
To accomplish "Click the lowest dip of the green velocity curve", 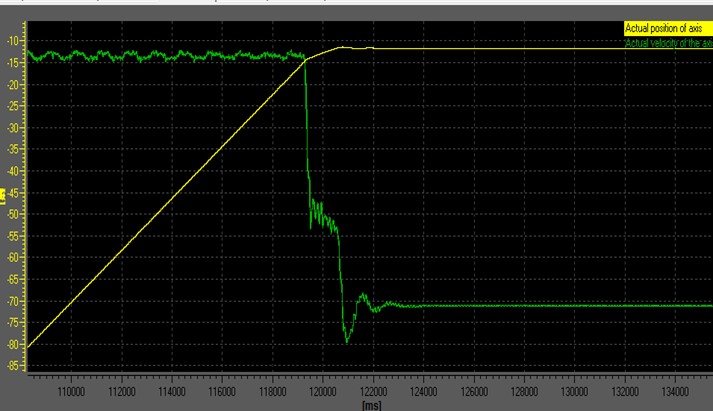I will pyautogui.click(x=347, y=342).
